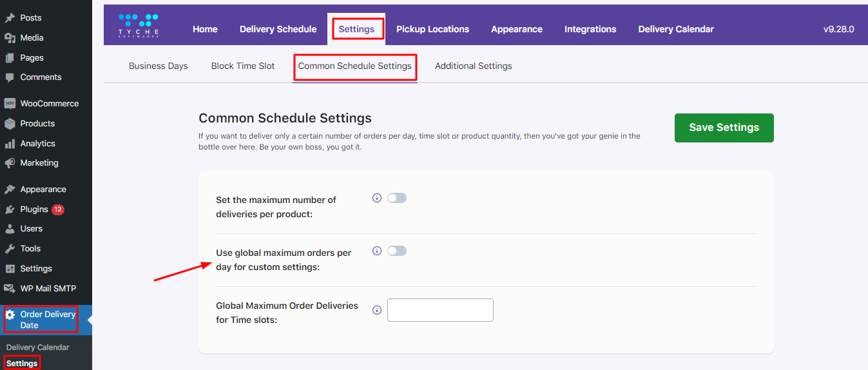Open Delivery Calendar link in sidebar submenu
This screenshot has width=868, height=370.
click(38, 347)
